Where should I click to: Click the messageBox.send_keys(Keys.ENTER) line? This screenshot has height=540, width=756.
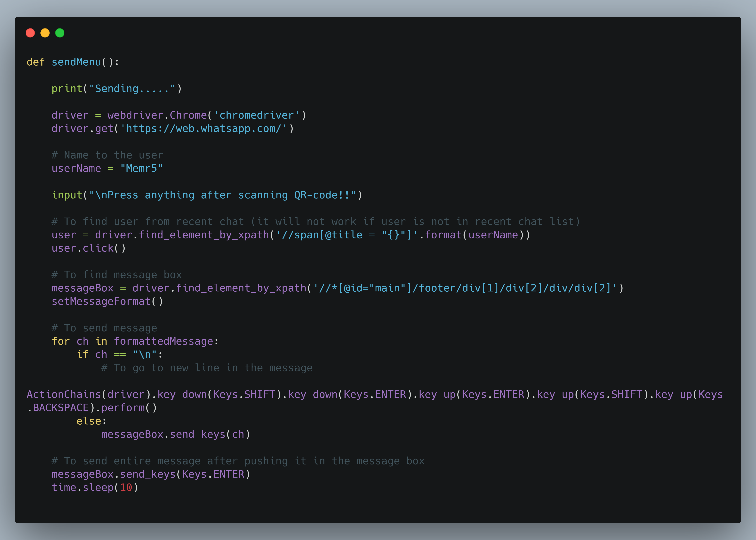click(x=151, y=474)
